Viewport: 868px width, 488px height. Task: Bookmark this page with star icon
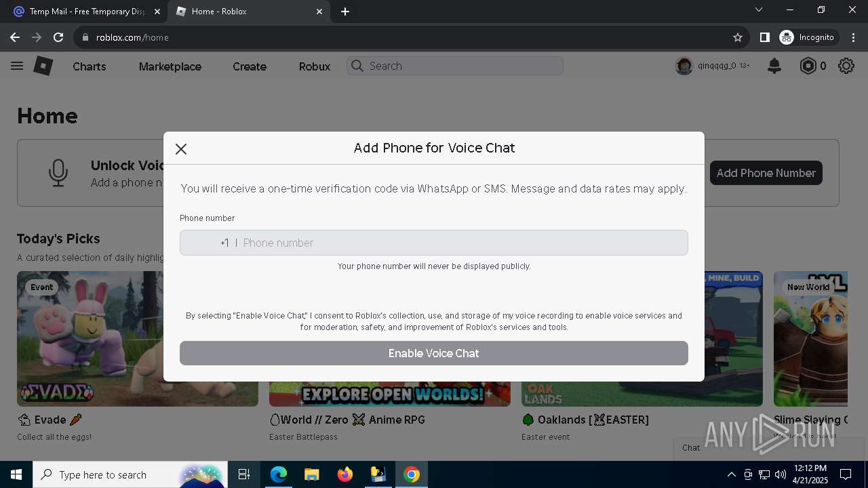coord(738,37)
